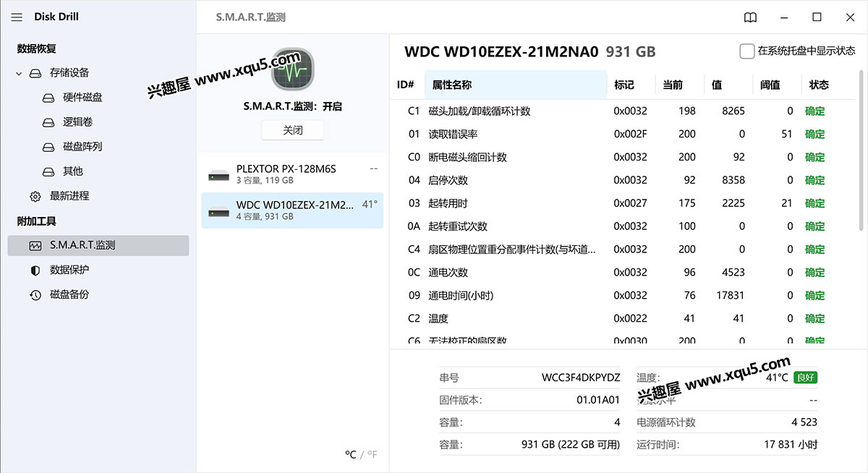Click the 磁头加载/卸载循环计数 row
This screenshot has width=868, height=473.
(x=622, y=111)
